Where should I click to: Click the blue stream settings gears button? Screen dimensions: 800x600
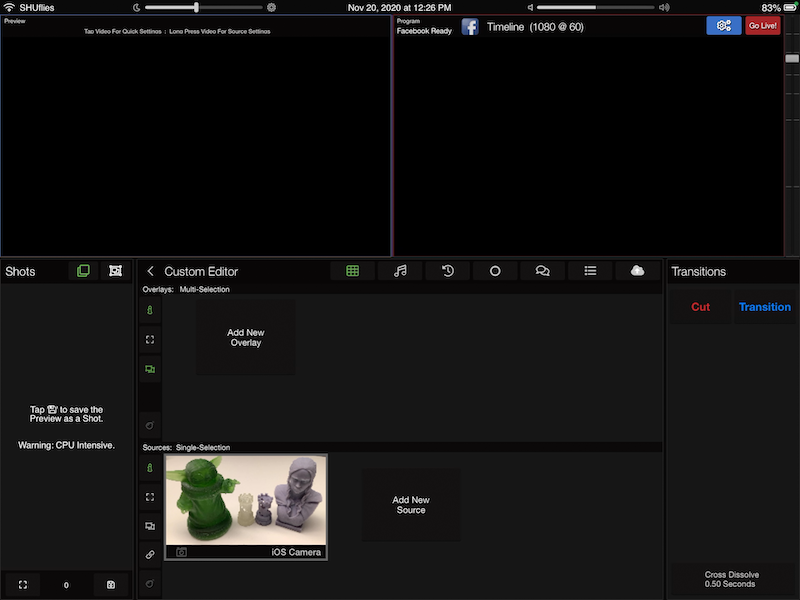click(x=723, y=26)
